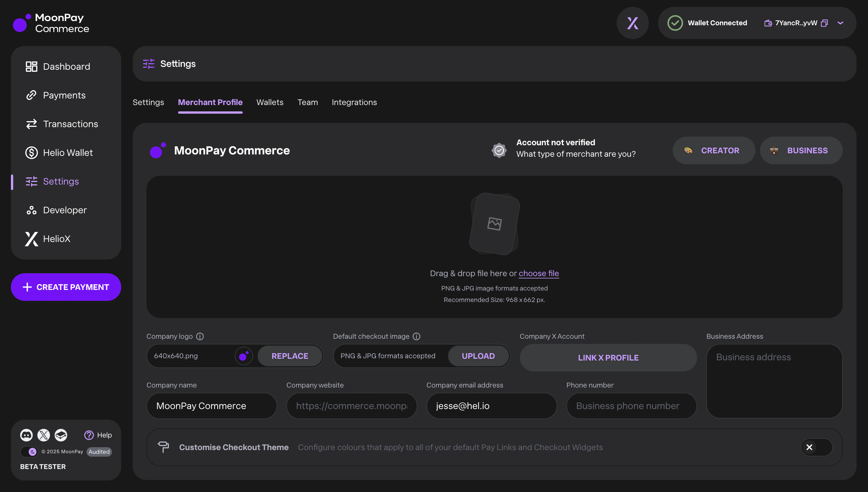
Task: Click the REPLACE company logo button
Action: pos(290,356)
